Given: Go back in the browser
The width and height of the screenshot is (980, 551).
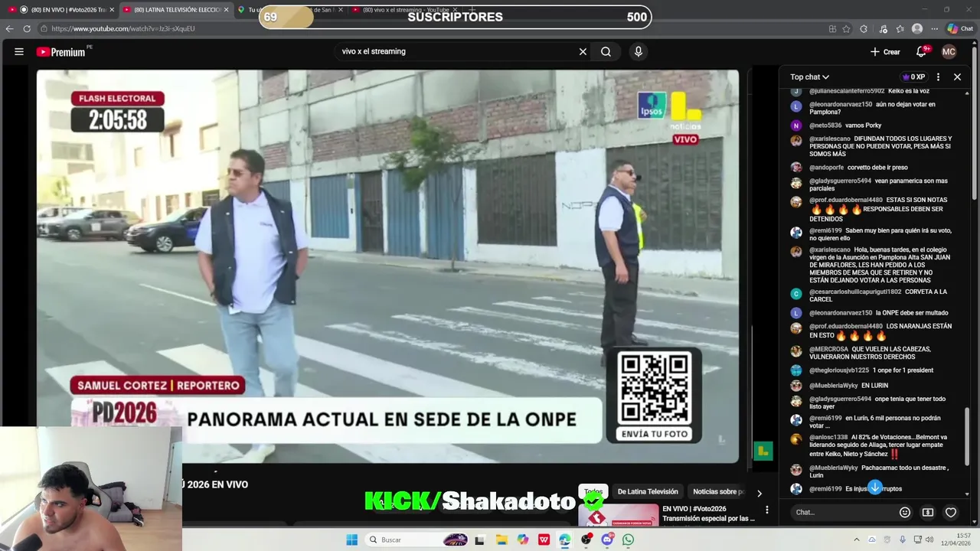Looking at the screenshot, I should (9, 28).
